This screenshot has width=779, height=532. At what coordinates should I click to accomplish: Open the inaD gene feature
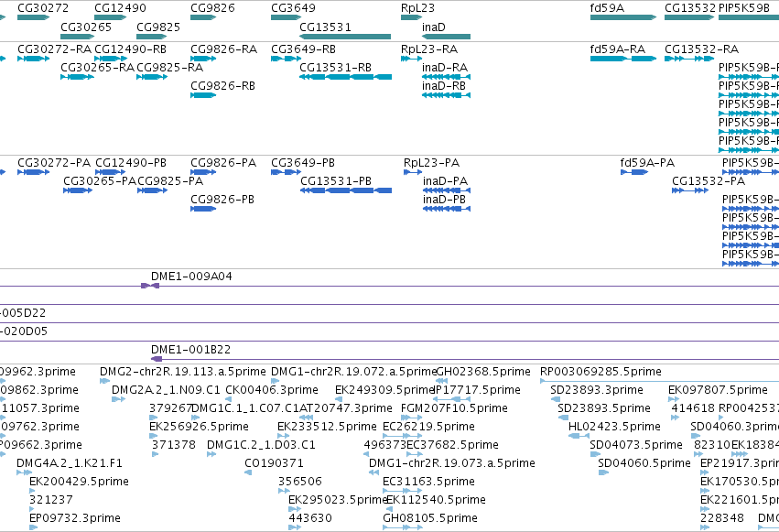pyautogui.click(x=446, y=37)
